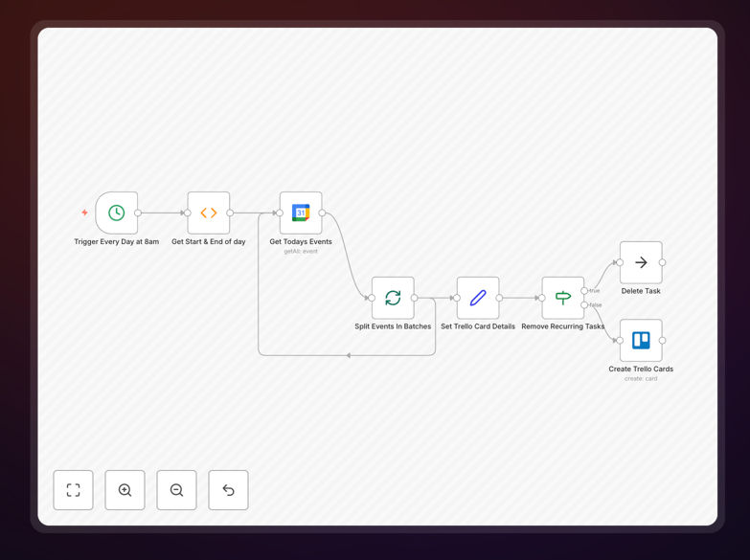The width and height of the screenshot is (750, 560).
Task: Click the 'Get Start & End of day' label
Action: pyautogui.click(x=209, y=242)
